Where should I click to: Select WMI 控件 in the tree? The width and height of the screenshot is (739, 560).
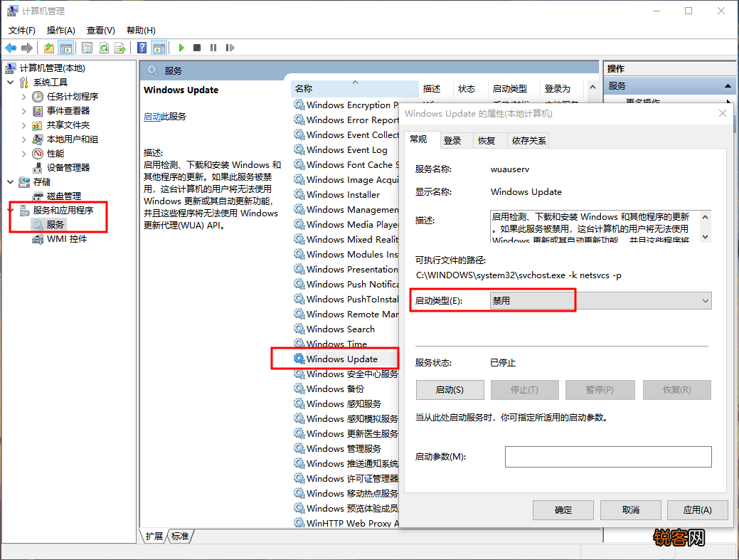pos(67,239)
